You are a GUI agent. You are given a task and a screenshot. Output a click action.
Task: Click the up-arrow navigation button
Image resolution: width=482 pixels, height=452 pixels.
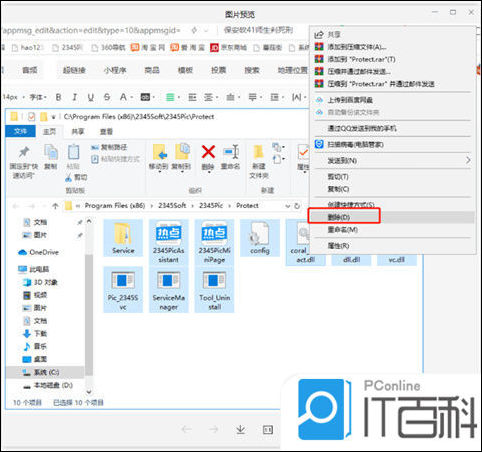[55, 206]
